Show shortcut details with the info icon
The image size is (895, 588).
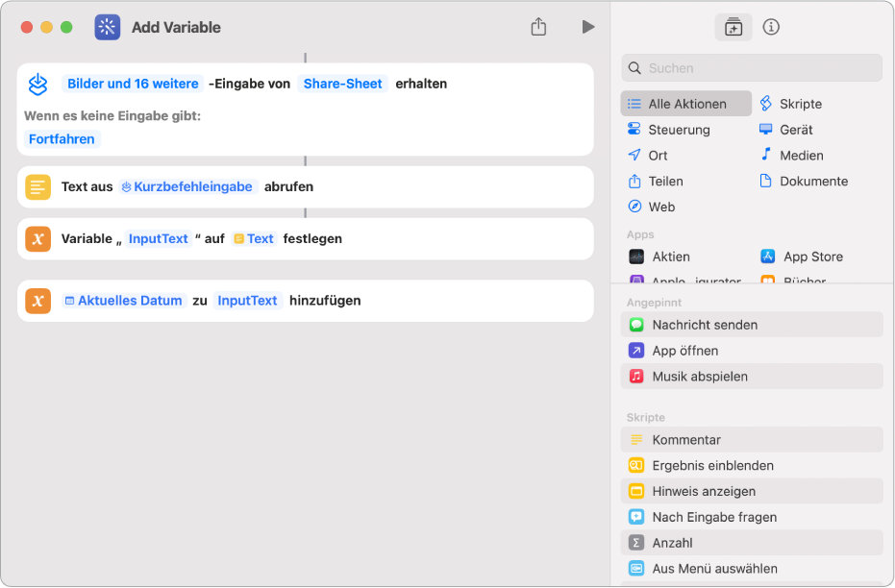[771, 27]
